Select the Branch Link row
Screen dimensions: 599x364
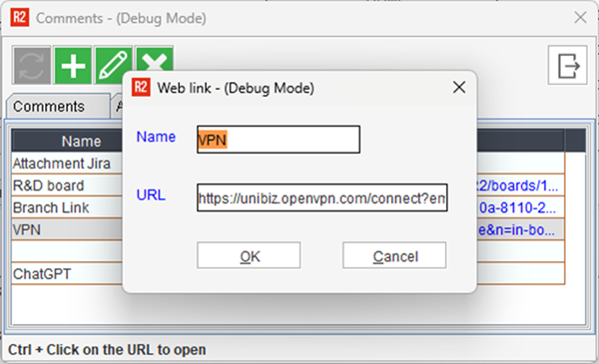tap(67, 207)
